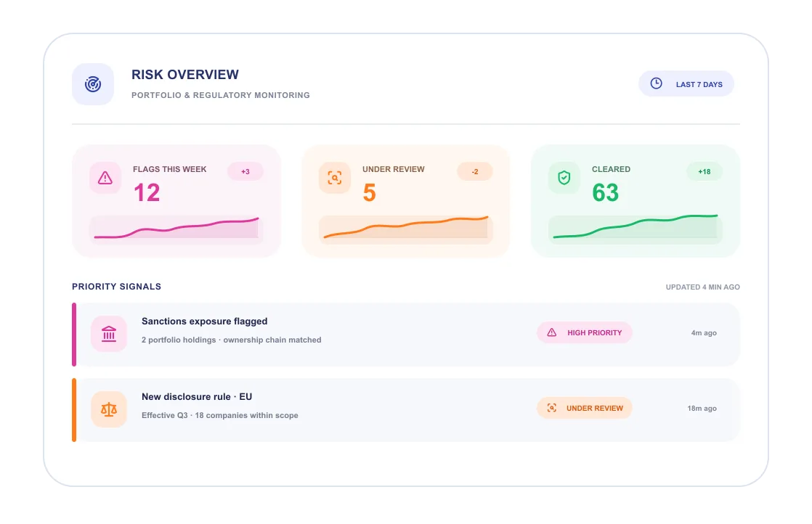
Task: Click the value 63 under Cleared
Action: [606, 193]
